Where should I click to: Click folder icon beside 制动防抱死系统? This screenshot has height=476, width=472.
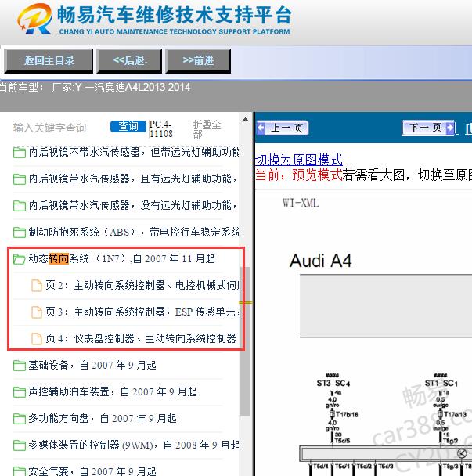click(20, 233)
